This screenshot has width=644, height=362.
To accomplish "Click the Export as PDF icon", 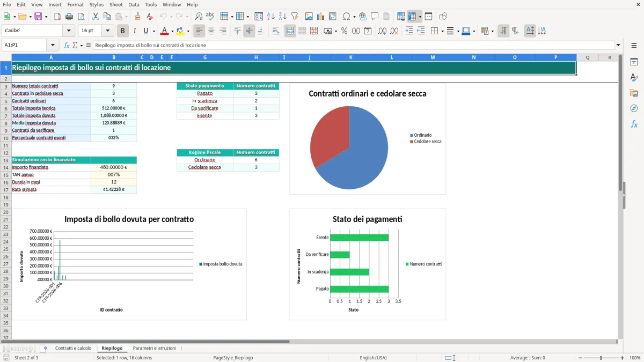I will (57, 16).
